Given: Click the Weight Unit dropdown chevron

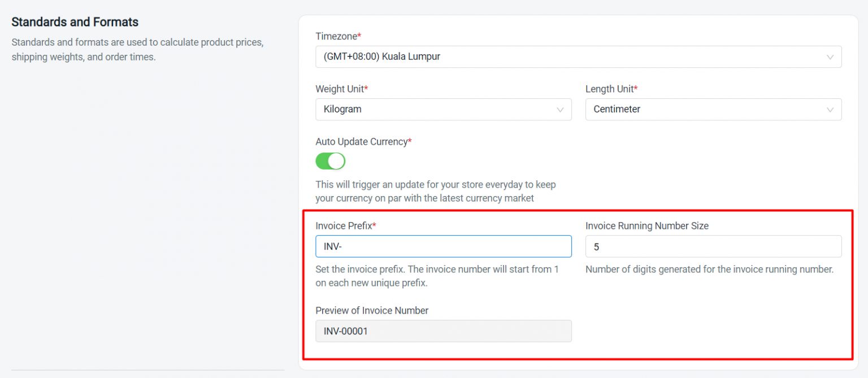Looking at the screenshot, I should tap(560, 109).
